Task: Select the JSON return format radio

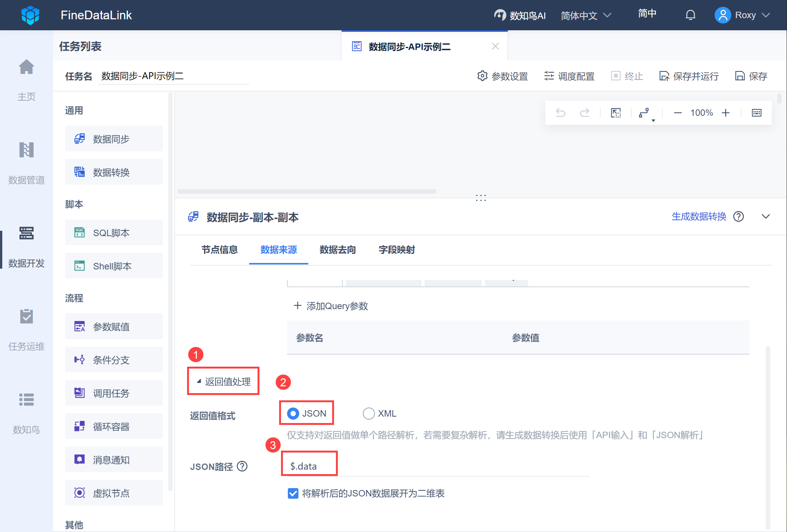Action: click(x=293, y=414)
